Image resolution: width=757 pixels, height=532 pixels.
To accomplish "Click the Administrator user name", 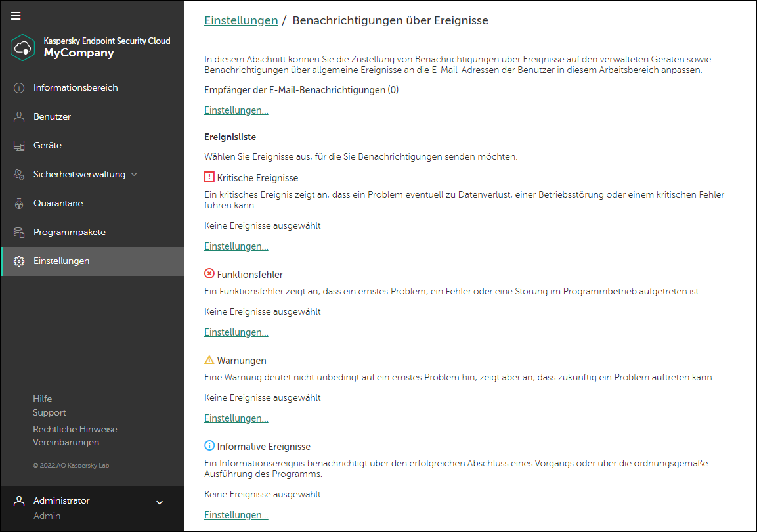I will [61, 501].
